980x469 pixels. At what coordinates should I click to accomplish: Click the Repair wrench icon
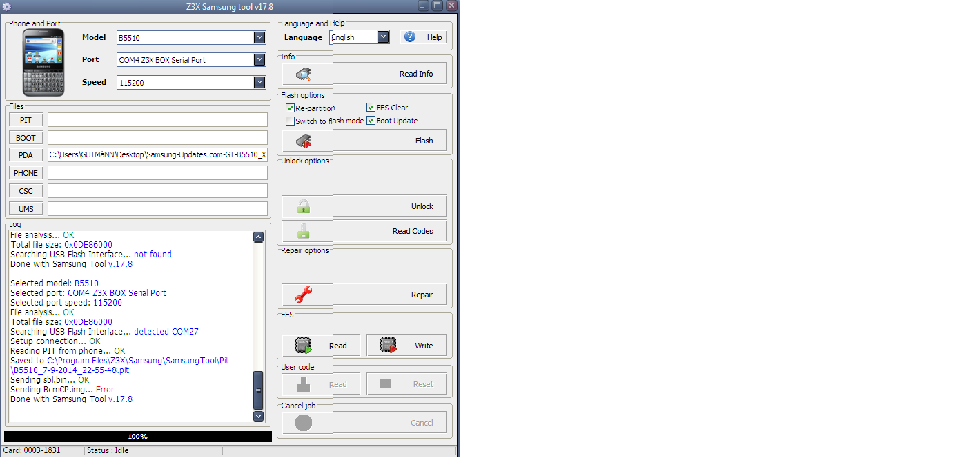[304, 295]
